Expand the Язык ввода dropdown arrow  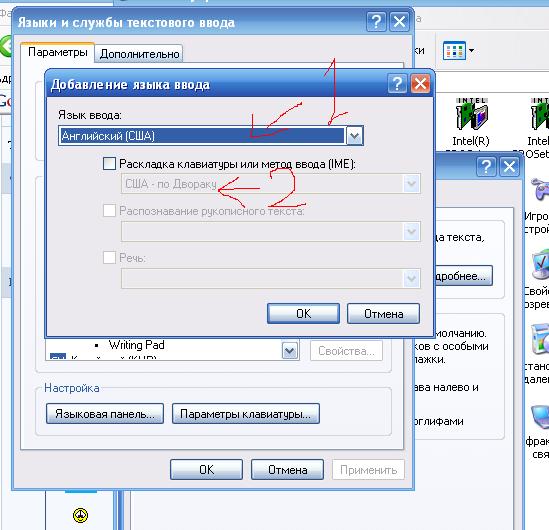[x=354, y=136]
